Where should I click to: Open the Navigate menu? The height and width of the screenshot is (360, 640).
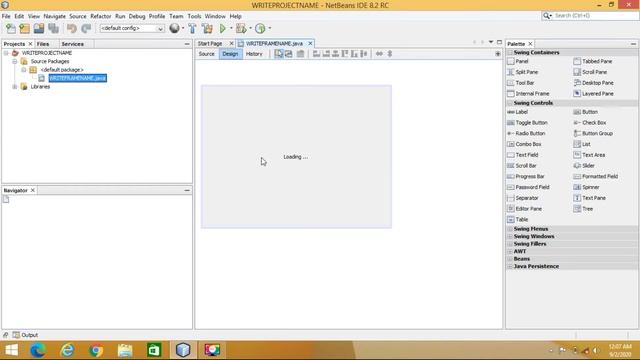[55, 16]
